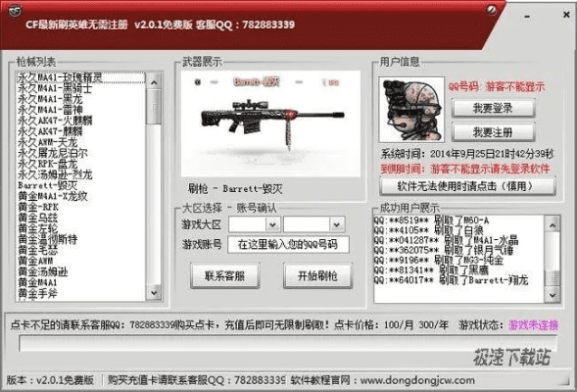Select 黄金毛瑟 in weapon list
Image resolution: width=577 pixels, height=392 pixels.
(37, 250)
